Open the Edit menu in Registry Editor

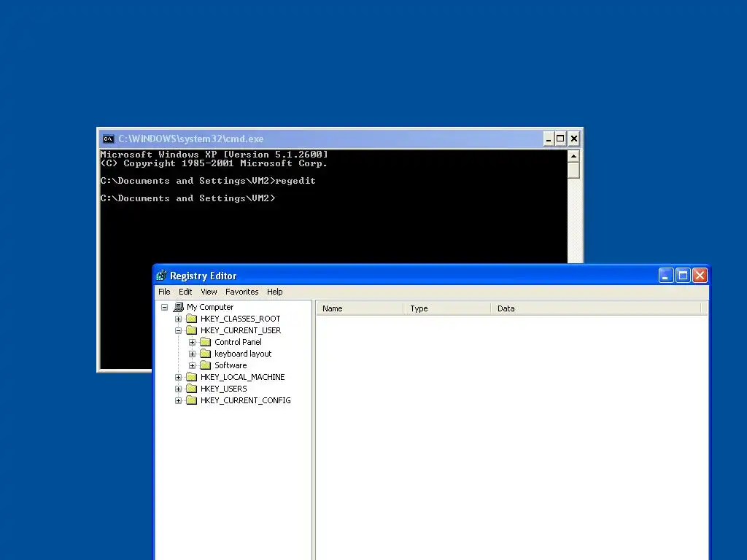tap(185, 292)
